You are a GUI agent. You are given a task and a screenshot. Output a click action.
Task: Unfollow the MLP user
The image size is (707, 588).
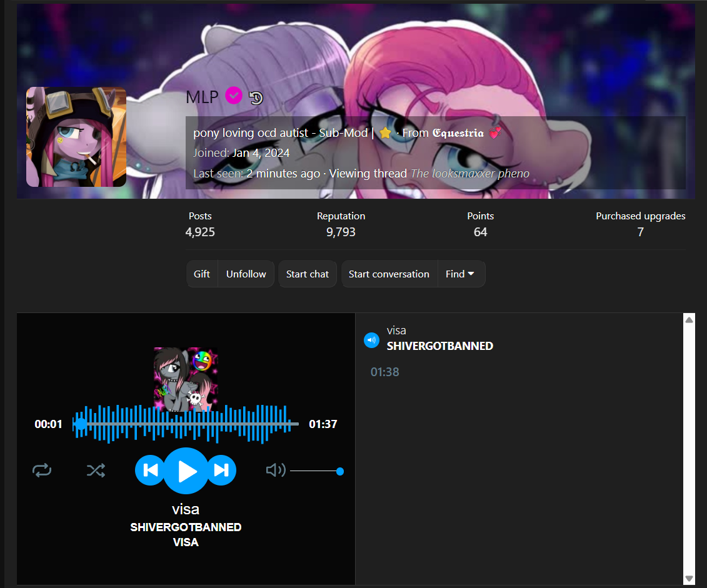click(x=246, y=274)
